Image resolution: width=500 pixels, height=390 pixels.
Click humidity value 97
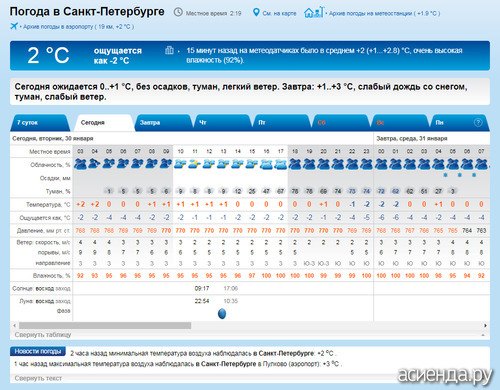[x=252, y=276]
